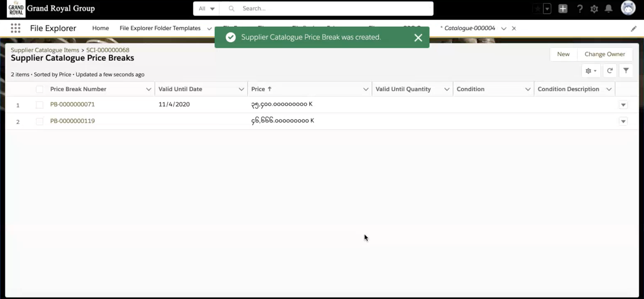Open the notifications bell

click(x=608, y=9)
